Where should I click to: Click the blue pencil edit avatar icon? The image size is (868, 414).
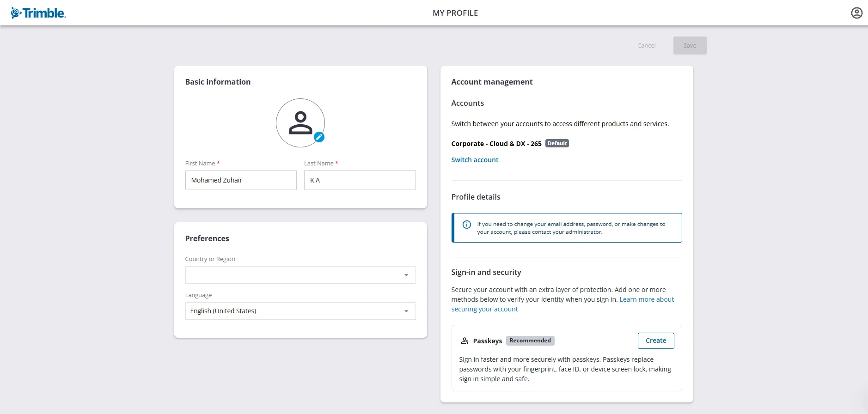pyautogui.click(x=319, y=137)
